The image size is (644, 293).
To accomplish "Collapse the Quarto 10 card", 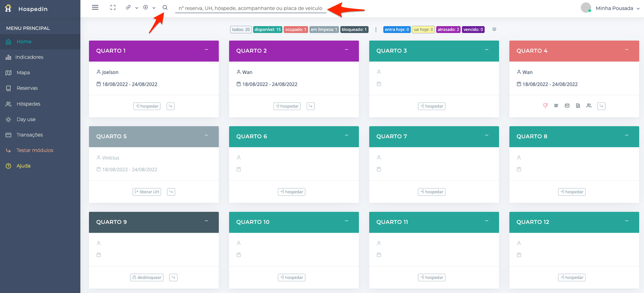I will click(x=347, y=221).
